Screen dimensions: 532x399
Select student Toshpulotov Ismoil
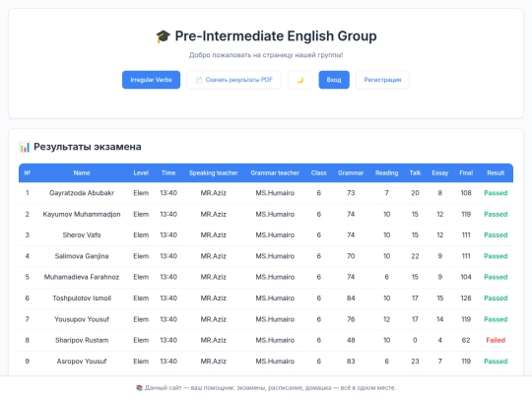click(x=82, y=299)
